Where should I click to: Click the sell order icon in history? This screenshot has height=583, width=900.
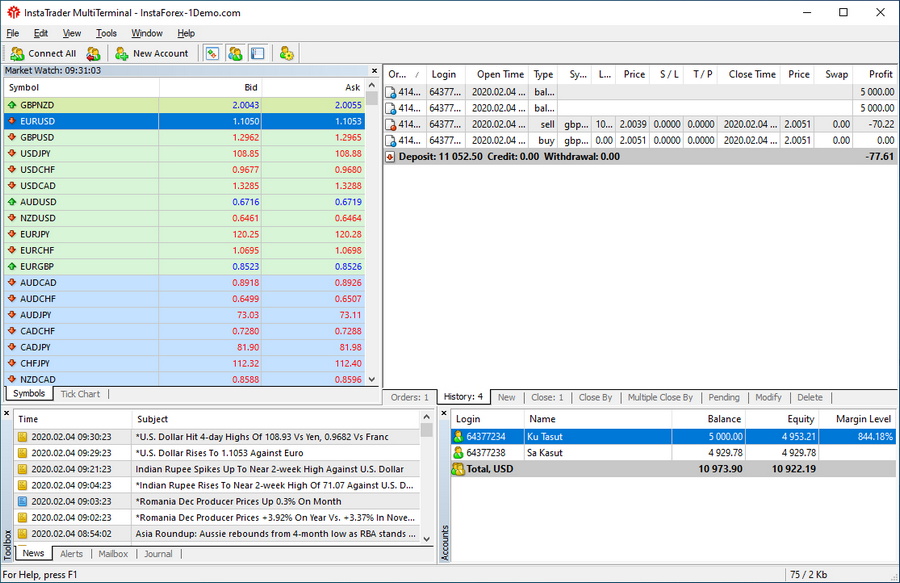[391, 125]
